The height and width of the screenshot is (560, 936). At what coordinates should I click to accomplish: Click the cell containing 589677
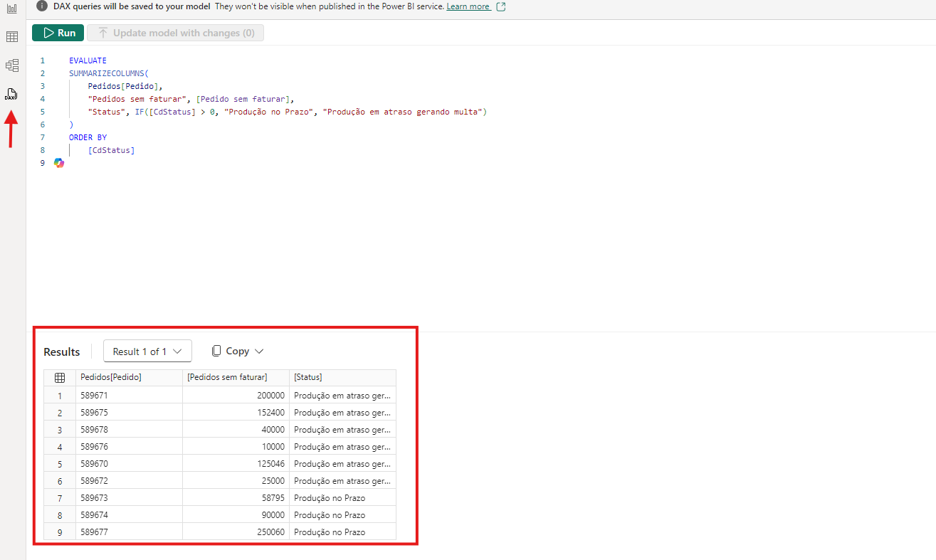click(128, 532)
